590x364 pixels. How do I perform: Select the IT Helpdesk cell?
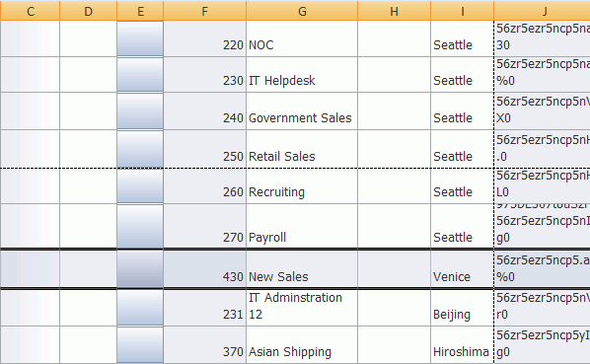pos(302,75)
